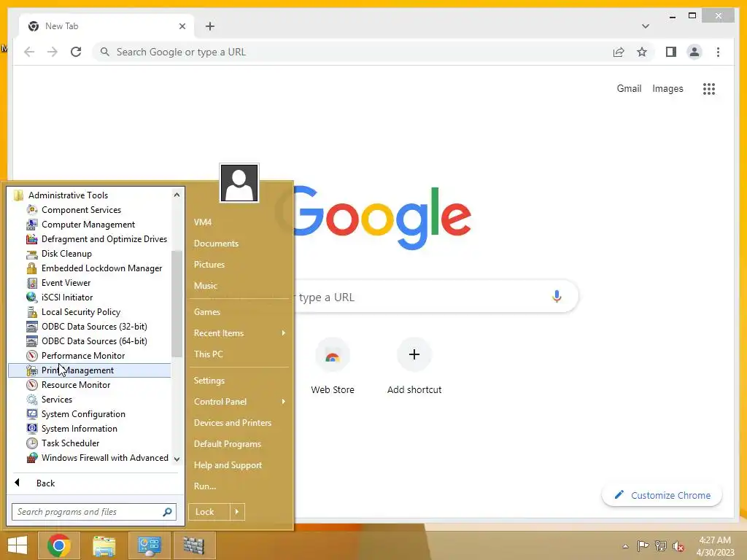
Task: Click the programs list scroll down arrow
Action: pos(177,459)
